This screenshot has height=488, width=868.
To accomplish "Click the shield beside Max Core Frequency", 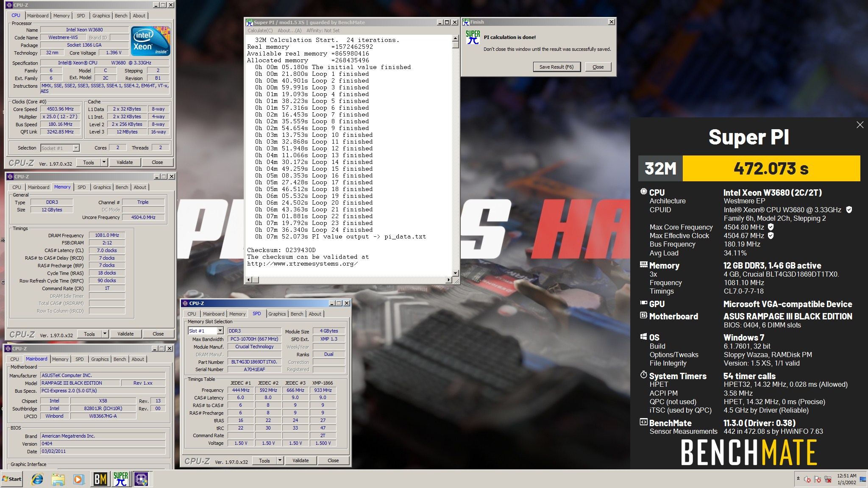I will [771, 227].
